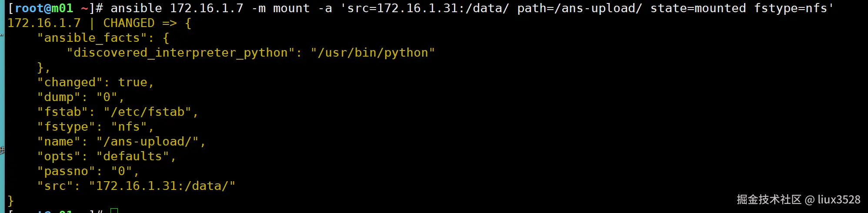Click the "172.16.1.31:/data/" value of the src key

click(162, 186)
